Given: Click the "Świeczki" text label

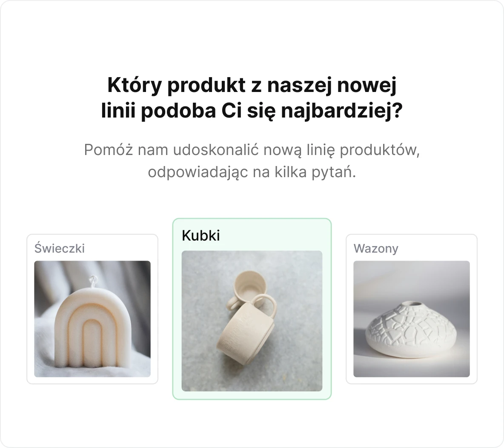Looking at the screenshot, I should tap(60, 248).
